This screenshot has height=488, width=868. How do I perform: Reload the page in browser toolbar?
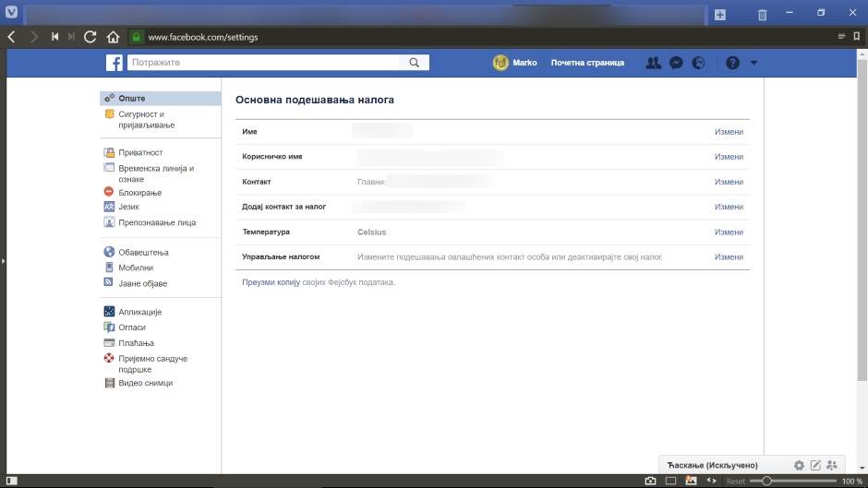point(90,37)
